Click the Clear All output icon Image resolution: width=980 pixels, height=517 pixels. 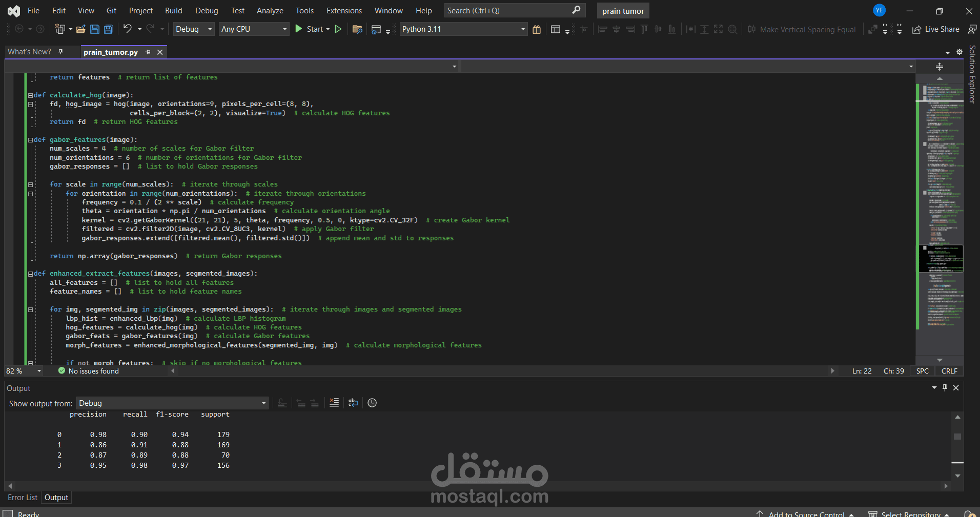pyautogui.click(x=334, y=403)
